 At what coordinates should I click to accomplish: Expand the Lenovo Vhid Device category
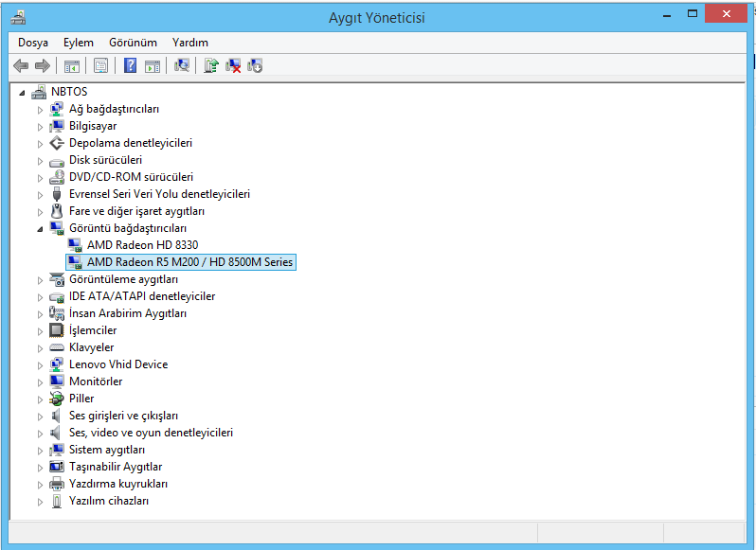click(x=40, y=365)
